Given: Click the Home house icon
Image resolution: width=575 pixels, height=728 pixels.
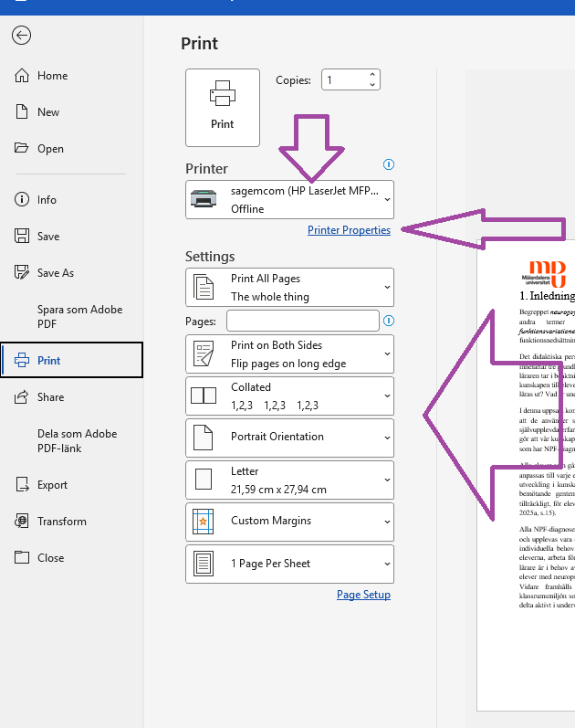Looking at the screenshot, I should coord(22,75).
